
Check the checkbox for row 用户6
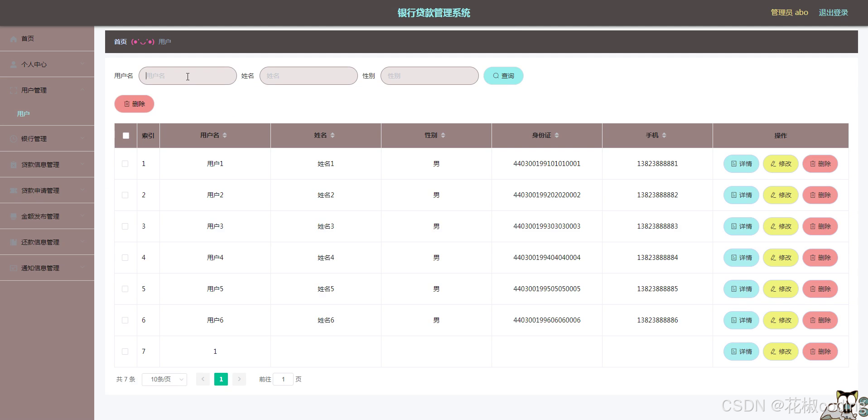click(125, 320)
